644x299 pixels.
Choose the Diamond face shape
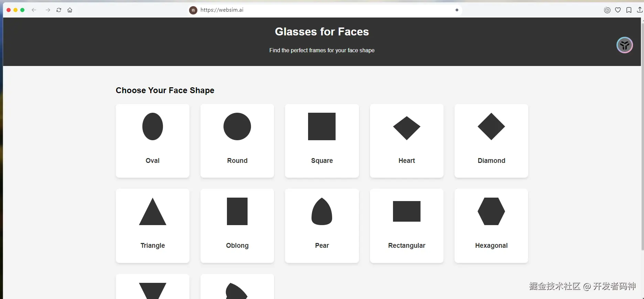tap(491, 141)
